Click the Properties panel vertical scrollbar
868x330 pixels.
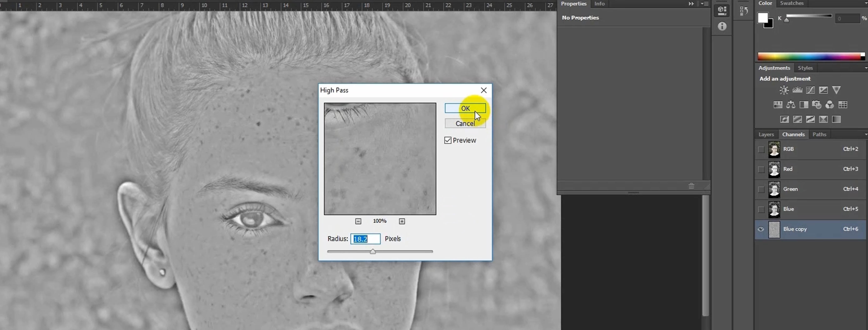(x=706, y=103)
